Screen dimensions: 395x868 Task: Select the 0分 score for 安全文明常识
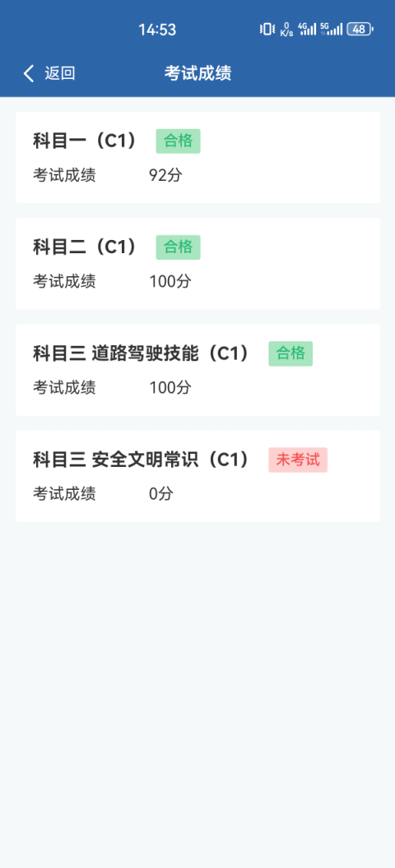tap(161, 494)
